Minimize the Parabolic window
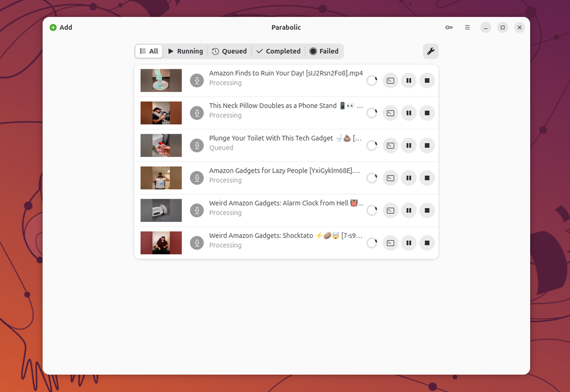 click(485, 27)
